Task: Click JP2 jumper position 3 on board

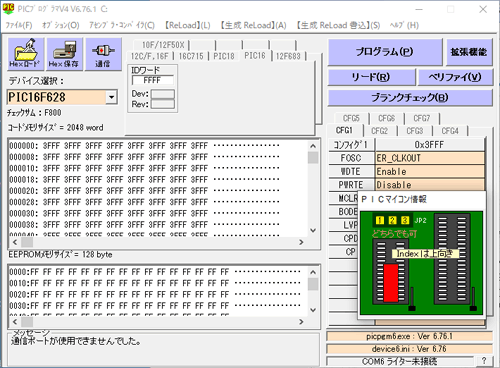Action: coord(405,220)
